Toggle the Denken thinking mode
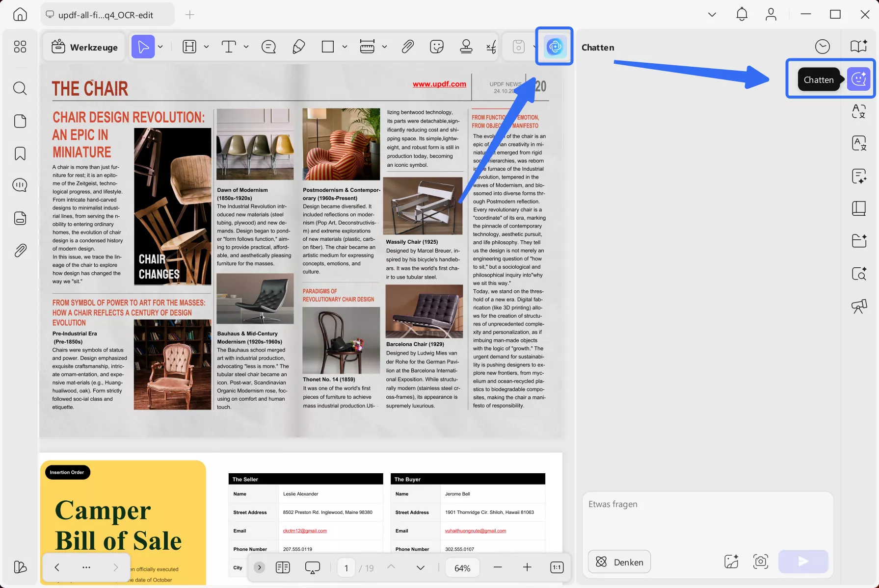The image size is (879, 588). [x=619, y=562]
